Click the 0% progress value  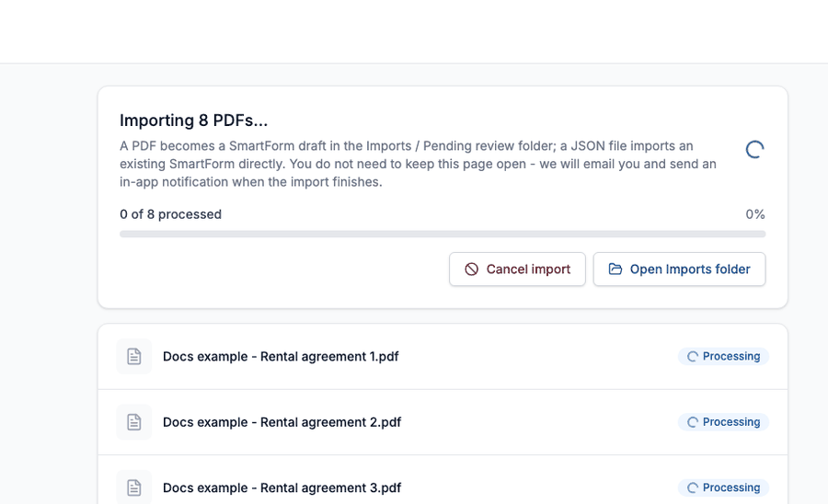click(755, 214)
